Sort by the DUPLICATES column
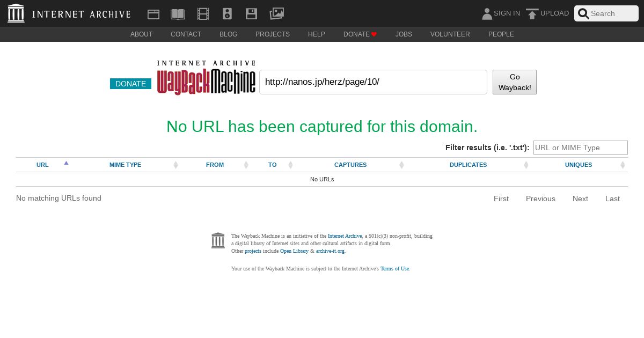 pos(468,165)
